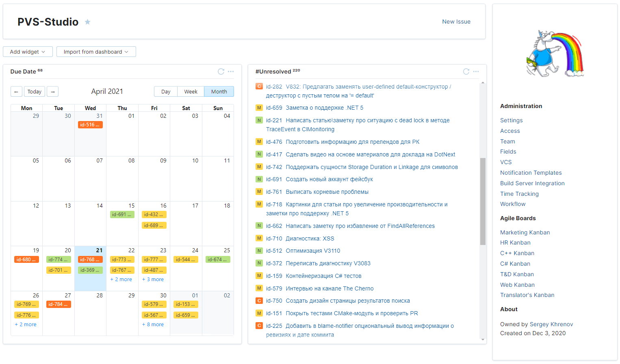The height and width of the screenshot is (364, 620).
Task: Open calendar event id-680 on April 19
Action: coord(26,260)
